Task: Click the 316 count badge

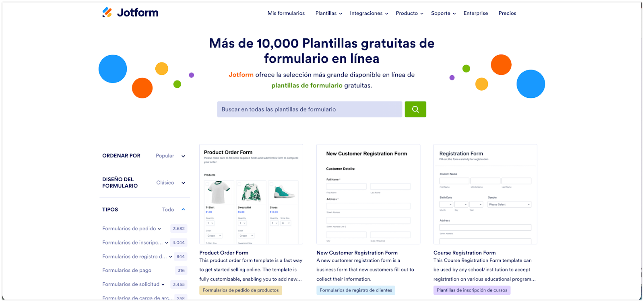Action: [x=181, y=271]
